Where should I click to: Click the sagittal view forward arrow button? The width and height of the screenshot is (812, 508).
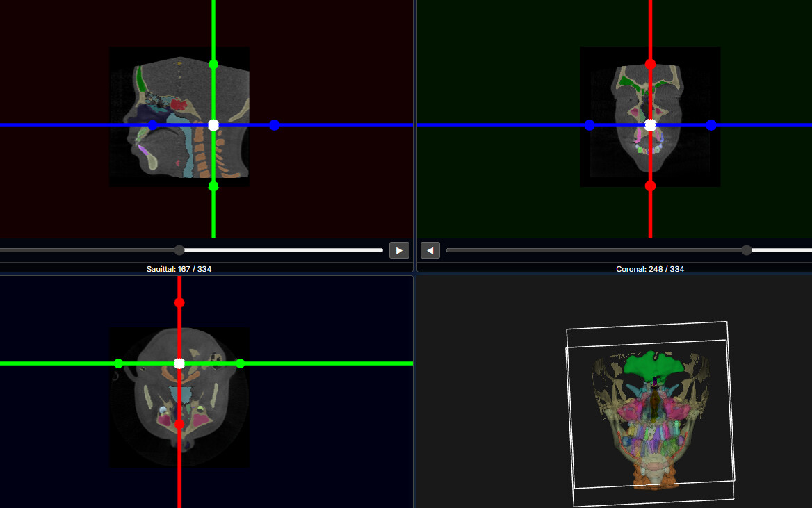399,251
